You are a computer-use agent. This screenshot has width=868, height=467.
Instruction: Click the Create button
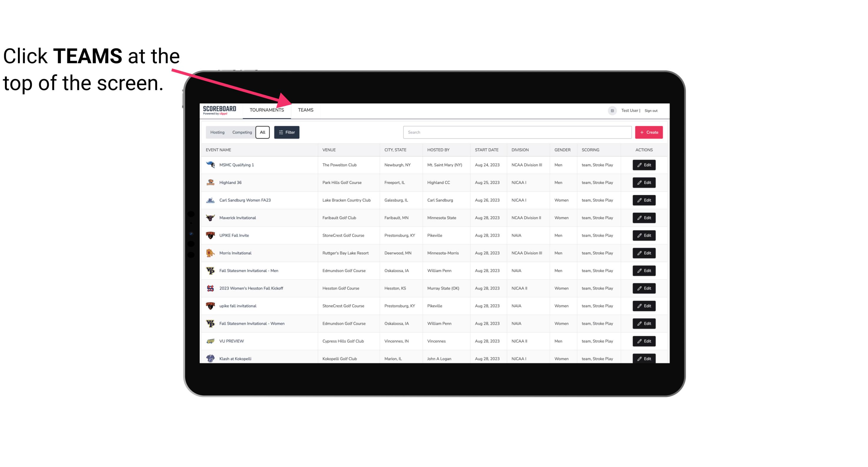pos(649,132)
